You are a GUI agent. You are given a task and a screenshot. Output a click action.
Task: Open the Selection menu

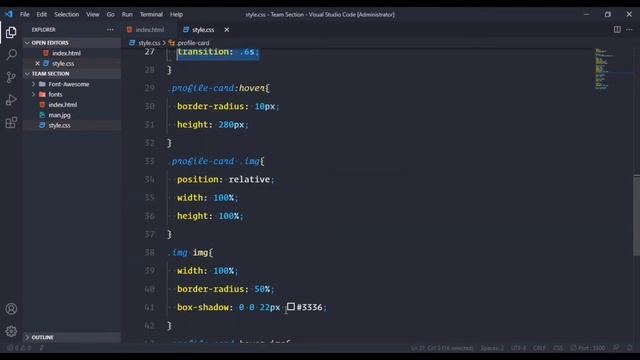click(67, 14)
